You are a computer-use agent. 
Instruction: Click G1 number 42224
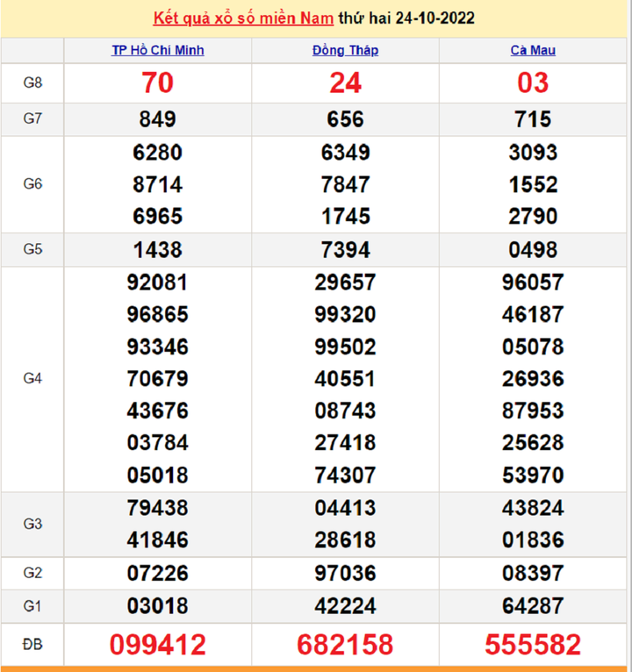pyautogui.click(x=345, y=606)
